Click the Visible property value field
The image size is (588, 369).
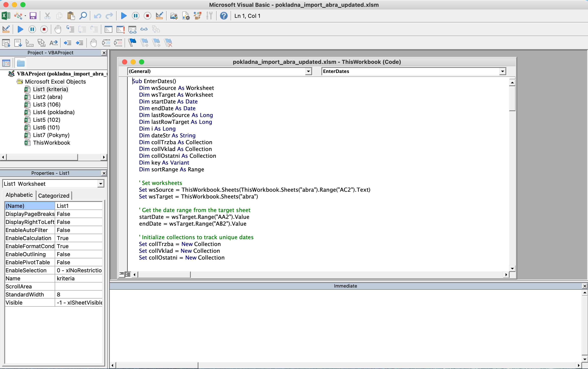tap(79, 303)
